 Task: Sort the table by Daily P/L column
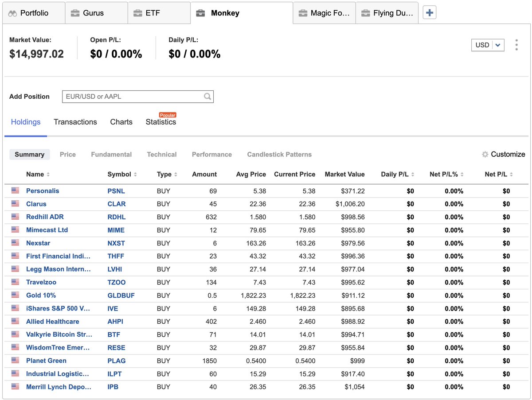coord(398,174)
